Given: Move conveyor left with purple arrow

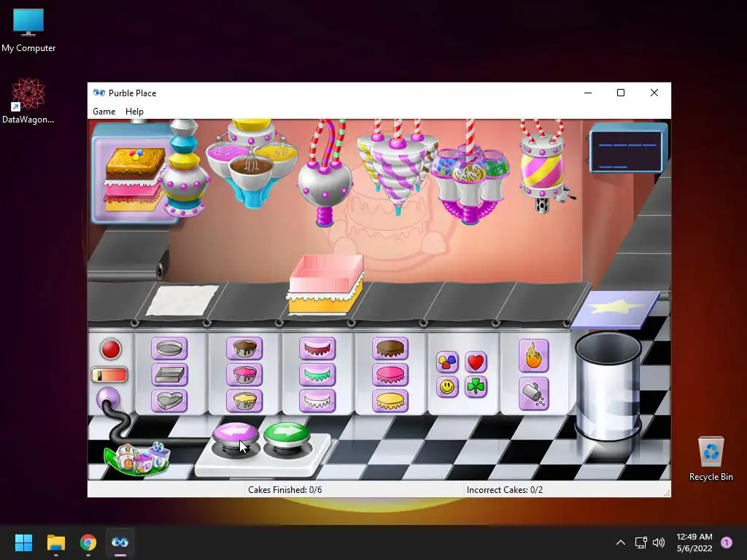Looking at the screenshot, I should (236, 435).
